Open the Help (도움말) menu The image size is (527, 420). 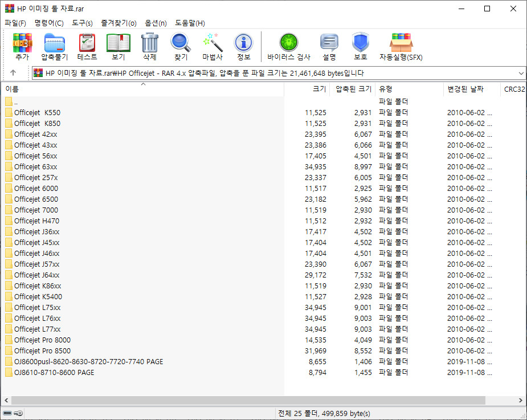[x=190, y=23]
